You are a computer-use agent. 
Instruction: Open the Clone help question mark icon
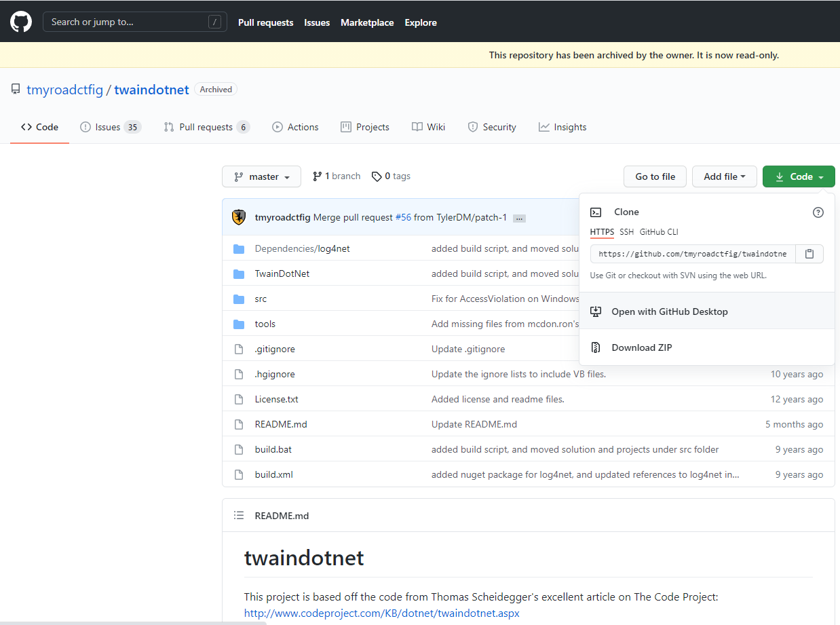(818, 212)
